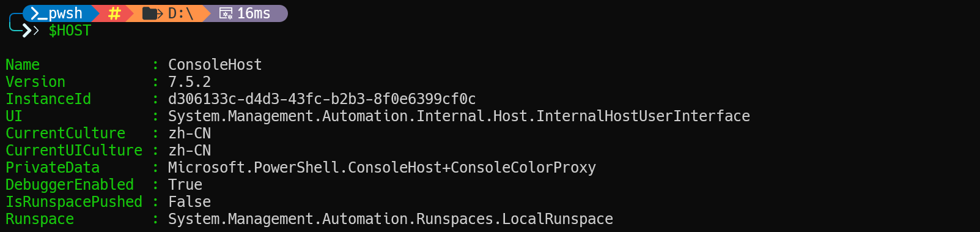This screenshot has width=980, height=232.
Task: Click the Runspace property label
Action: [40, 219]
